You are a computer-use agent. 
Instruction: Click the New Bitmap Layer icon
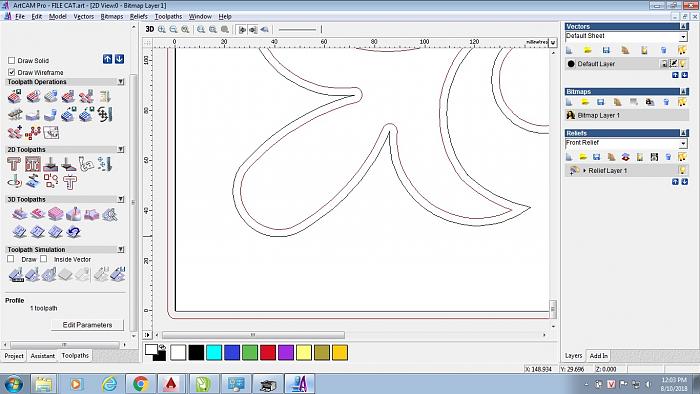click(569, 102)
